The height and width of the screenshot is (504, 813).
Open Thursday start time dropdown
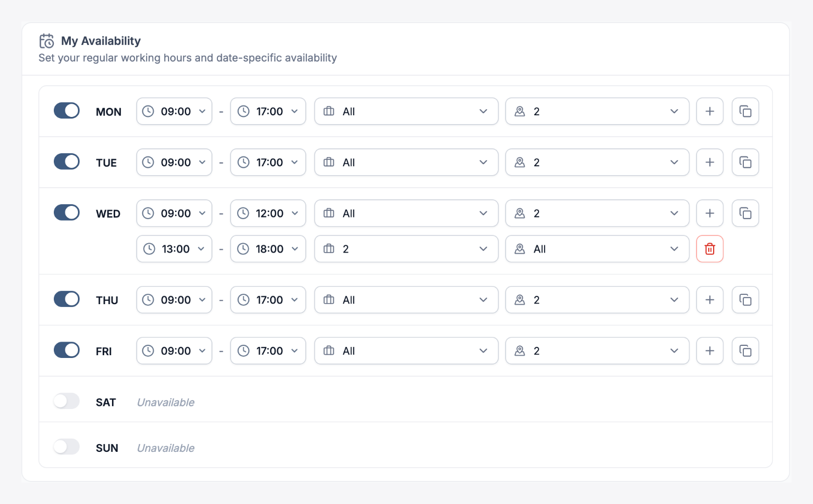(174, 300)
